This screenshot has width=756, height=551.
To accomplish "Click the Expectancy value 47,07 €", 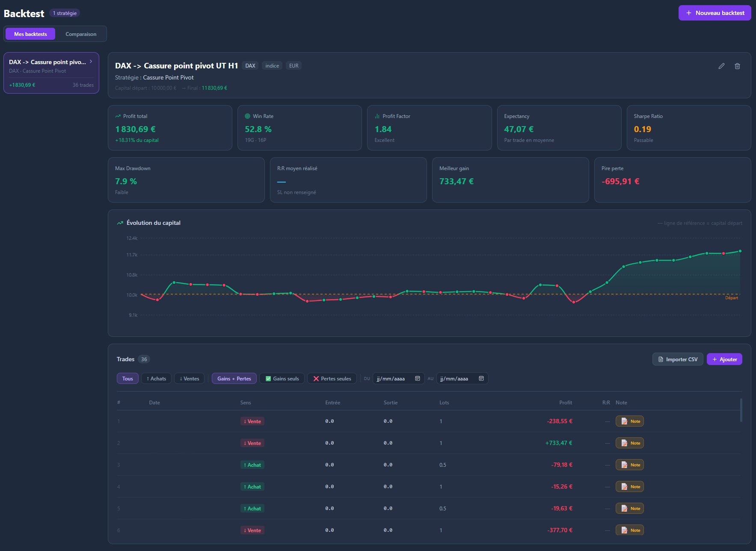I will pos(519,129).
